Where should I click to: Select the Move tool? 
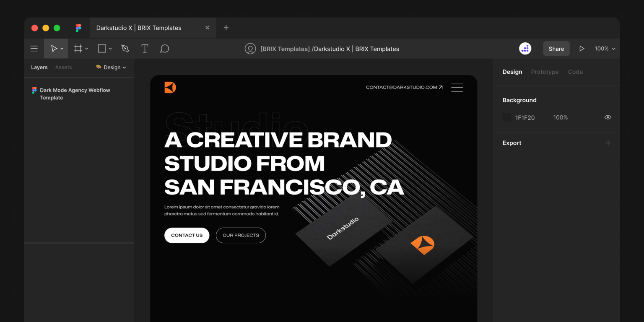(54, 48)
